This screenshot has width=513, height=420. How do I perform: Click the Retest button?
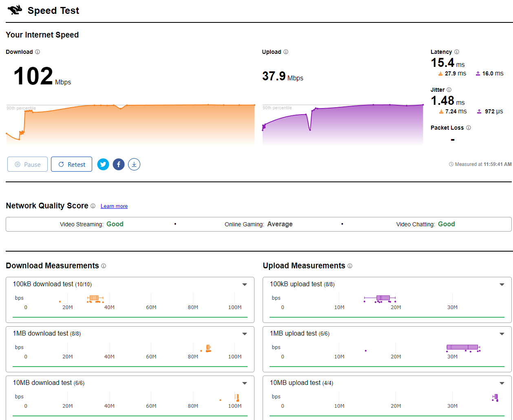71,164
